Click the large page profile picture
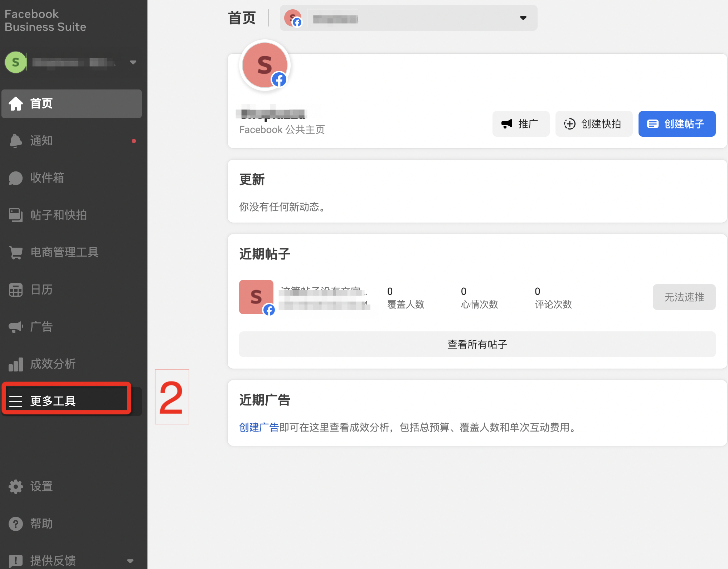The height and width of the screenshot is (569, 728). (x=265, y=65)
